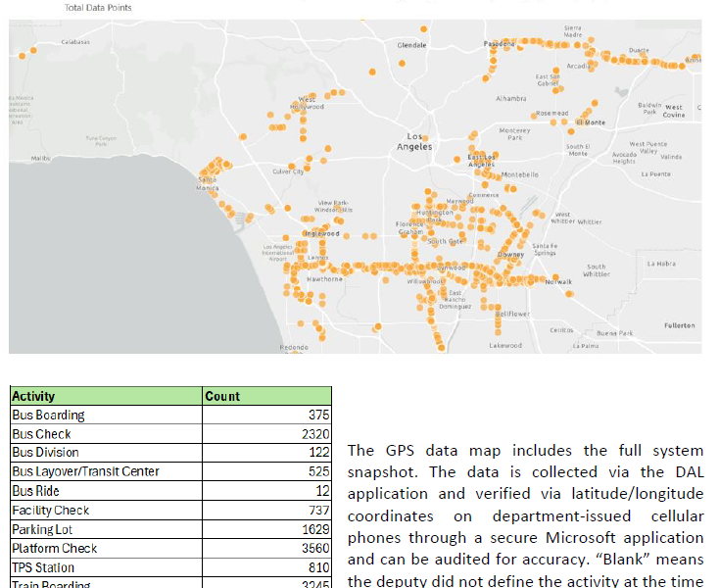Click the Calabasas map label
Viewport: 719px width, 588px height.
click(76, 42)
